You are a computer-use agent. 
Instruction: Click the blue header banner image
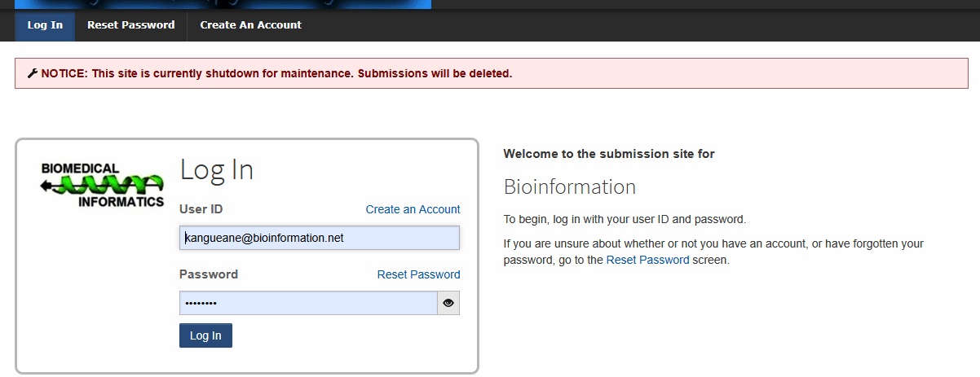[223, 4]
